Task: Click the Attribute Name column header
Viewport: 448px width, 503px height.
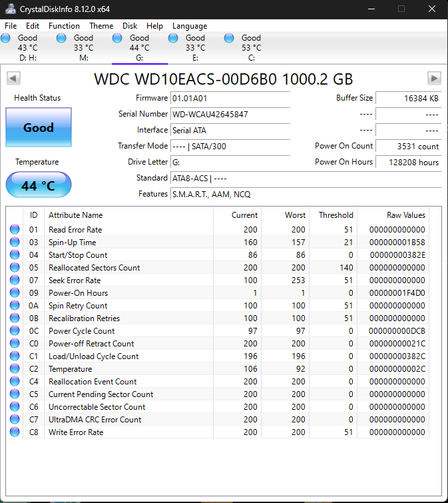Action: (x=129, y=215)
